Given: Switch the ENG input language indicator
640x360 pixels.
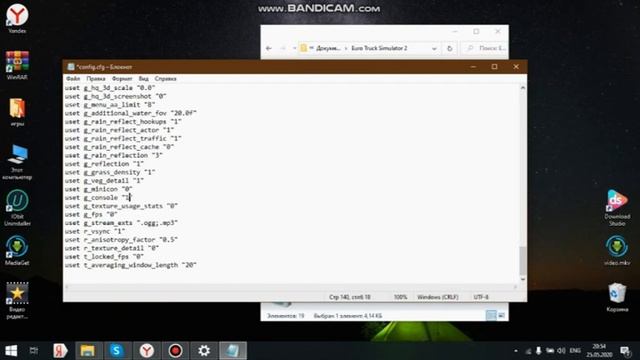Looking at the screenshot, I should tap(575, 351).
